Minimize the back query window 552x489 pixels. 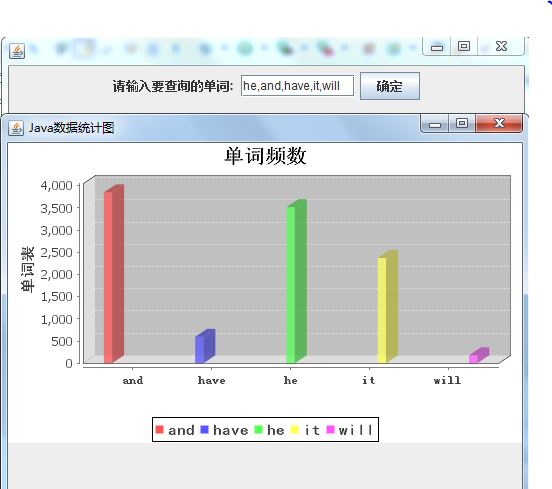pos(437,47)
